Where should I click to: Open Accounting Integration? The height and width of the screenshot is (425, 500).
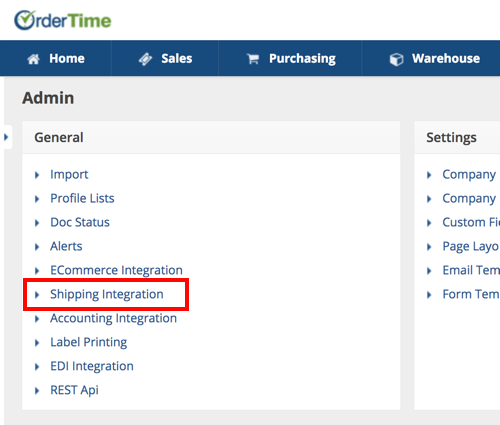[x=113, y=318]
